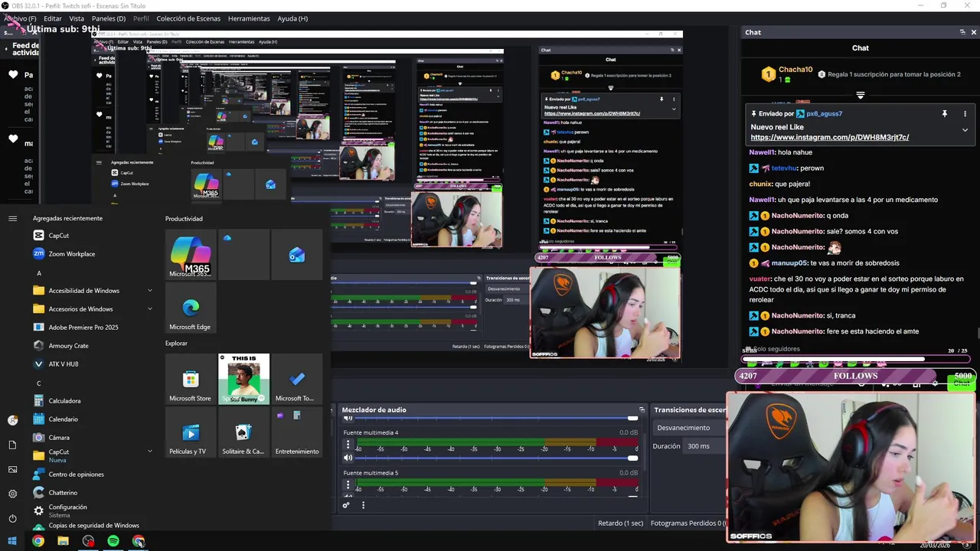Open Solitaire & Casual Games tile
Image resolution: width=980 pixels, height=551 pixels.
coord(243,432)
